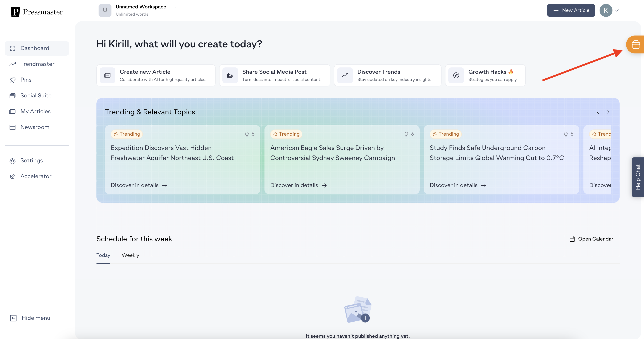Expand the Unnamed Workspace dropdown
The width and height of the screenshot is (644, 339).
(x=175, y=7)
